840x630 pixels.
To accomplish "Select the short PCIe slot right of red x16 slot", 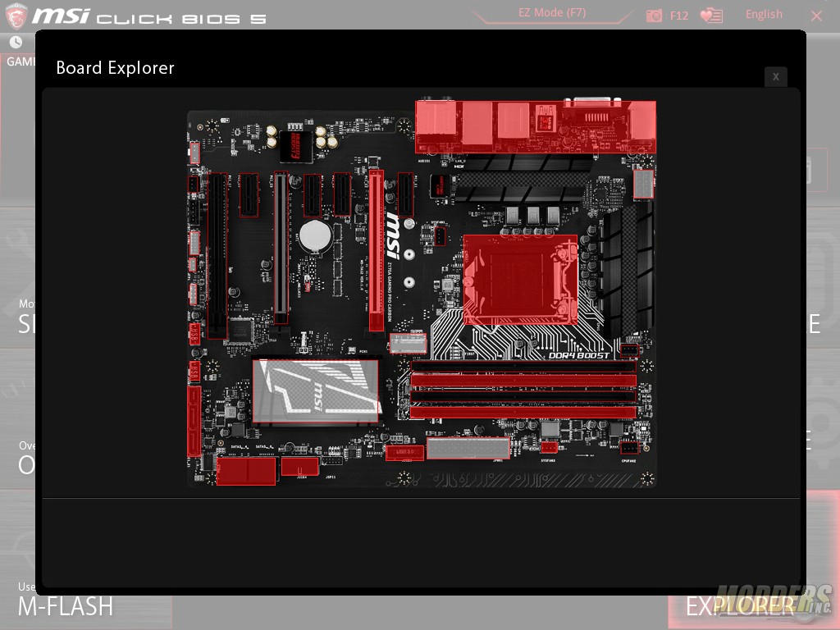I will (405, 194).
